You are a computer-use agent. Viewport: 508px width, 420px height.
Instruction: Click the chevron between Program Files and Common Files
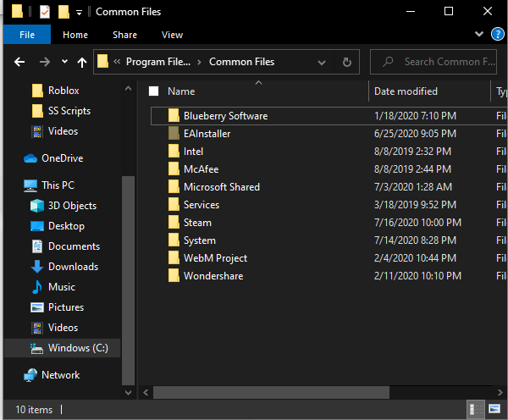pos(200,62)
